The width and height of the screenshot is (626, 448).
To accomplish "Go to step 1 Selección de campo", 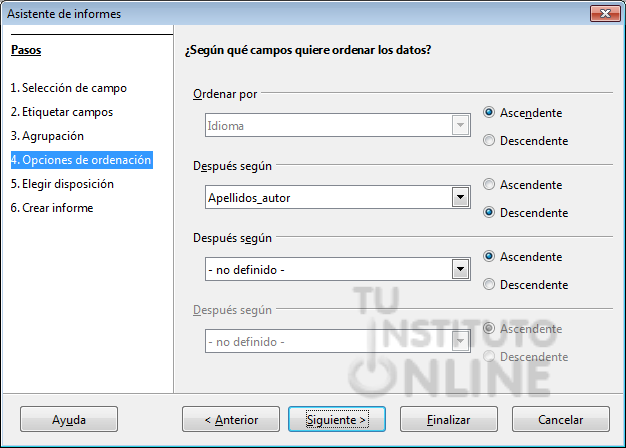I will (69, 88).
